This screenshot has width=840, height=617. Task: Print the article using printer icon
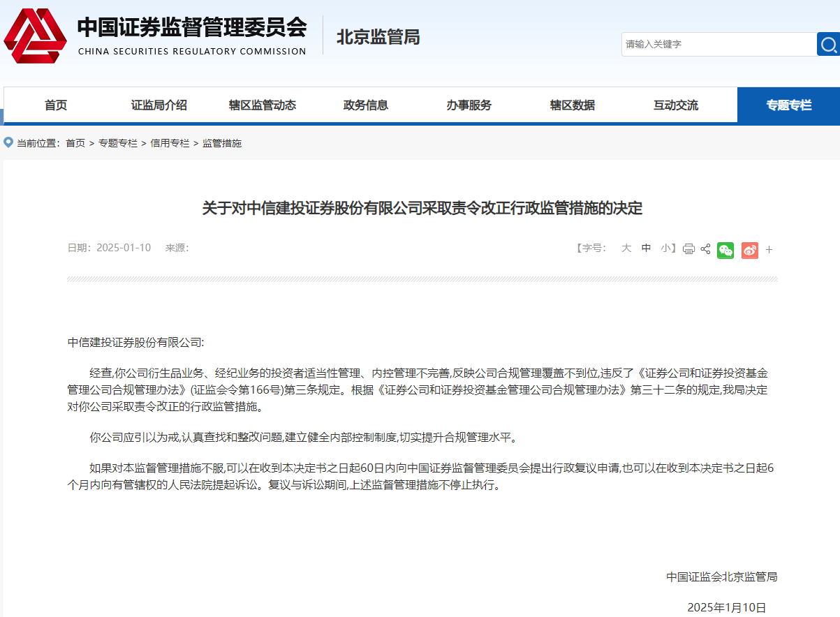click(x=688, y=249)
